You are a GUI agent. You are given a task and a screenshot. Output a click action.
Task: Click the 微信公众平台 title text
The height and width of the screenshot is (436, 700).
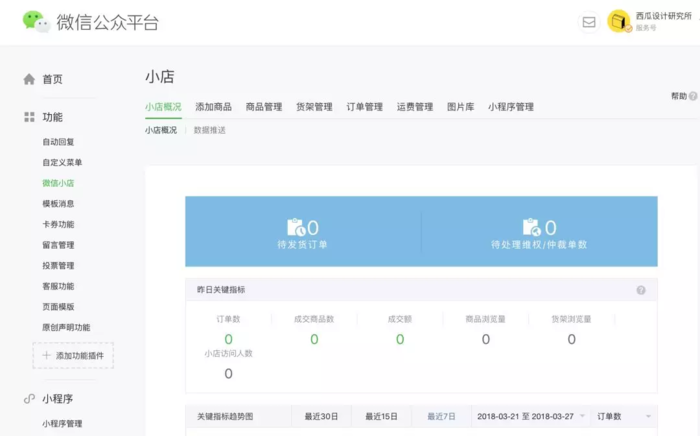(108, 22)
